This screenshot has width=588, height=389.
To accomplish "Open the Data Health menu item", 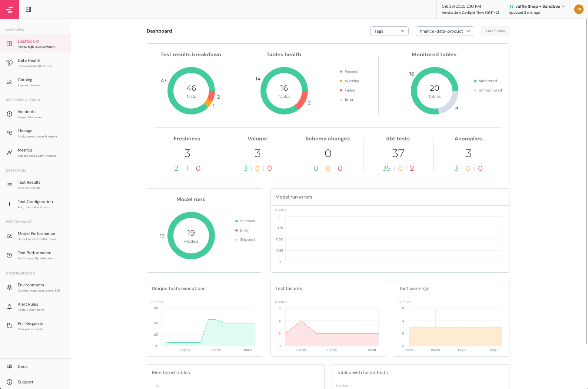I will point(36,63).
